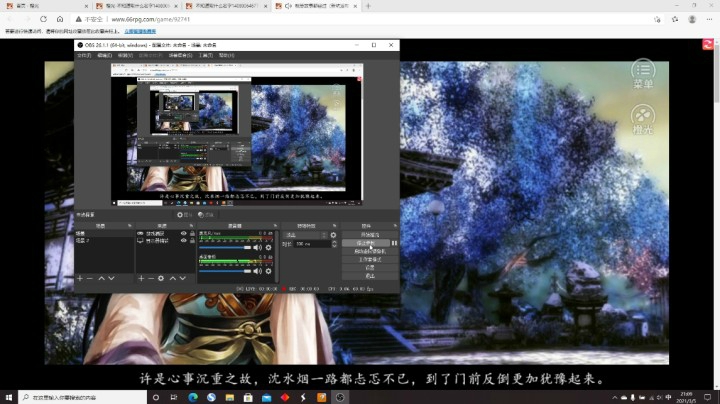Open OBS Studio from taskbar
720x404 pixels.
click(340, 397)
